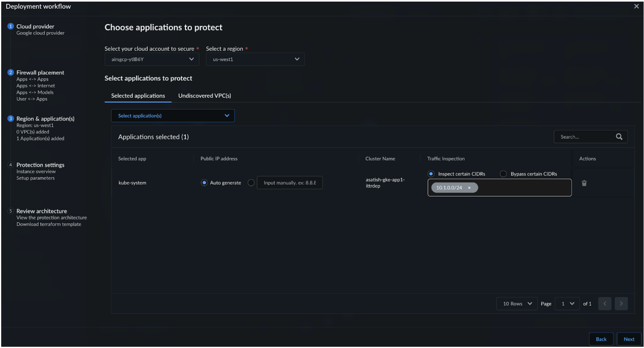Close the Deployment workflow dialog
The height and width of the screenshot is (348, 644).
point(636,6)
